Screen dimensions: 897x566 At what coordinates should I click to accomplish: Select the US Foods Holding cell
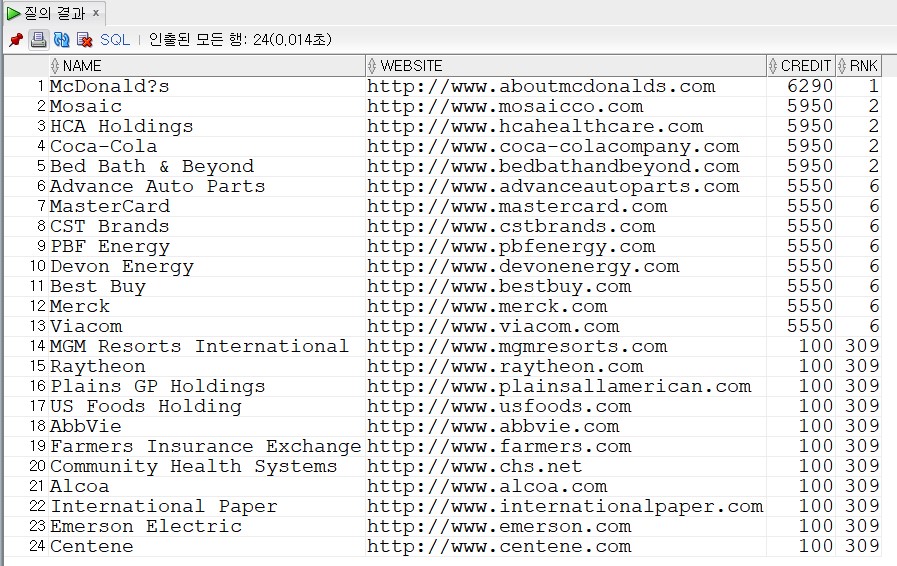(x=207, y=407)
